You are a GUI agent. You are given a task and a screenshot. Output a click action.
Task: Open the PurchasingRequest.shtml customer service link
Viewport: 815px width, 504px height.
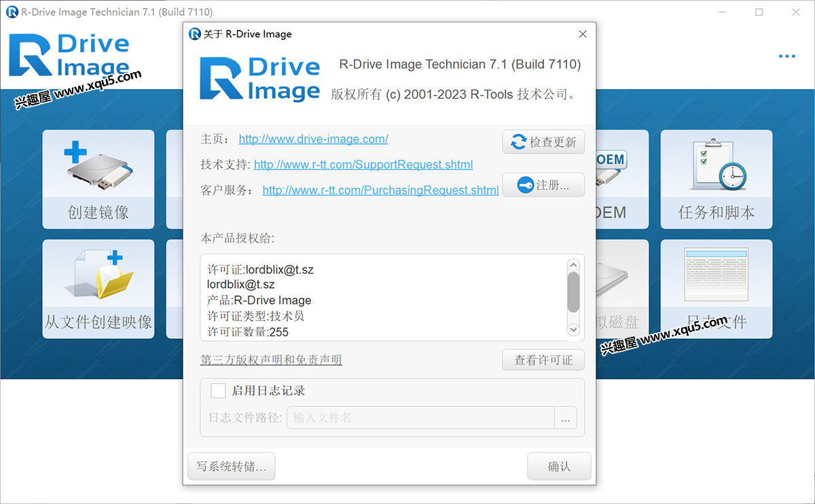click(380, 190)
